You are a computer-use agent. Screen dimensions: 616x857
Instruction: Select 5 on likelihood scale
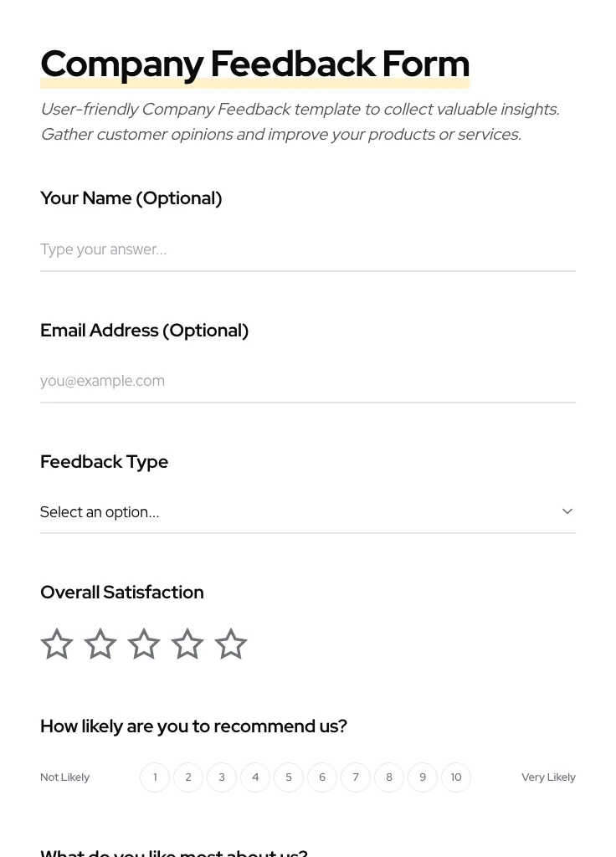[x=289, y=777]
